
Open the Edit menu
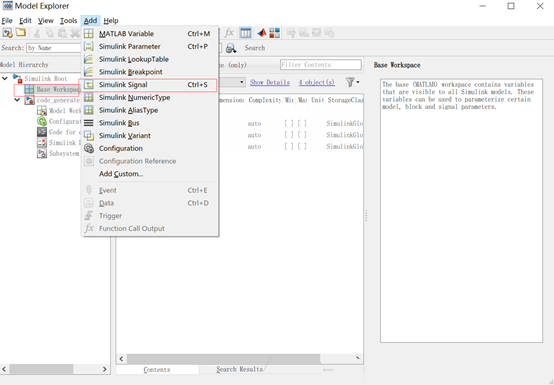tap(25, 20)
